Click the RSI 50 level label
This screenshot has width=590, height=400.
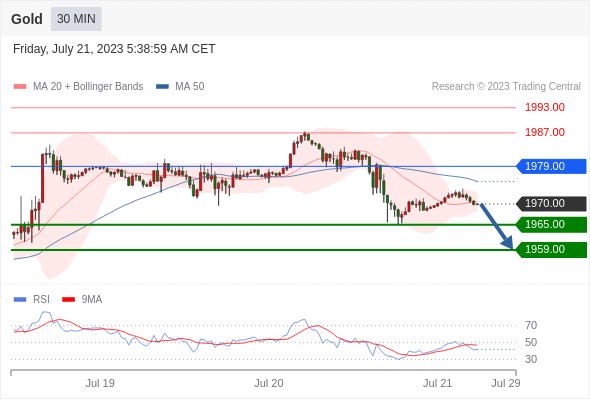(531, 342)
